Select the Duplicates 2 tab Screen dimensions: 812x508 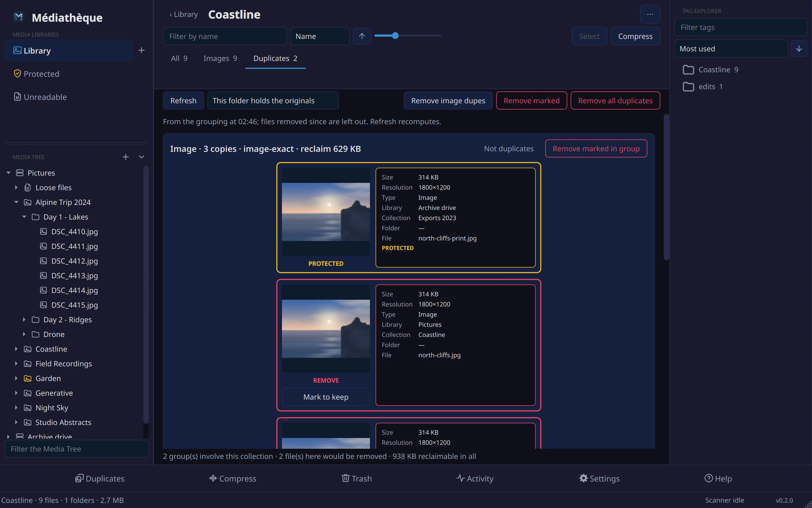tap(275, 58)
